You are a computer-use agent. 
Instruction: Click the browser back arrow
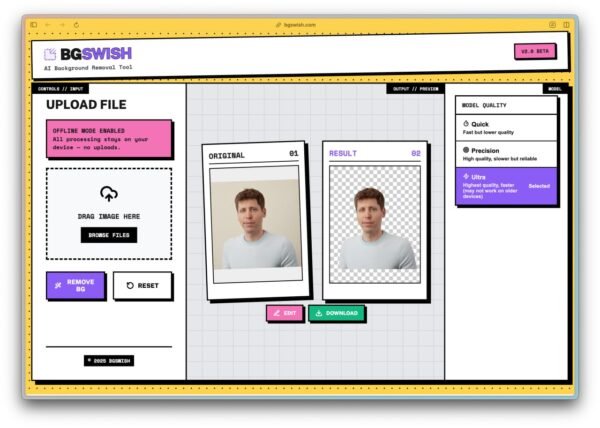tap(48, 25)
